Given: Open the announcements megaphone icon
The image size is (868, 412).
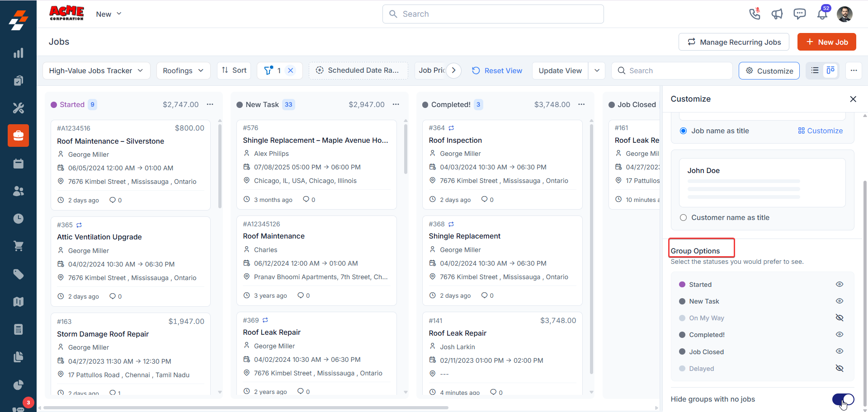Looking at the screenshot, I should (777, 14).
